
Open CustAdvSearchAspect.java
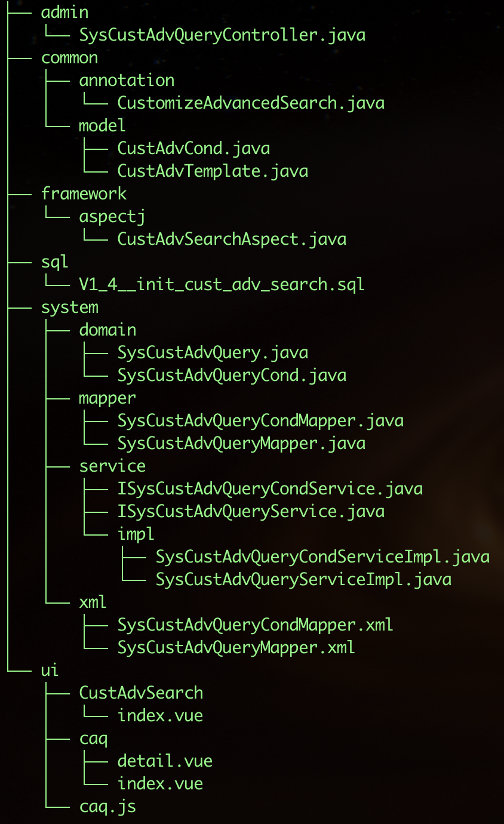pos(231,239)
